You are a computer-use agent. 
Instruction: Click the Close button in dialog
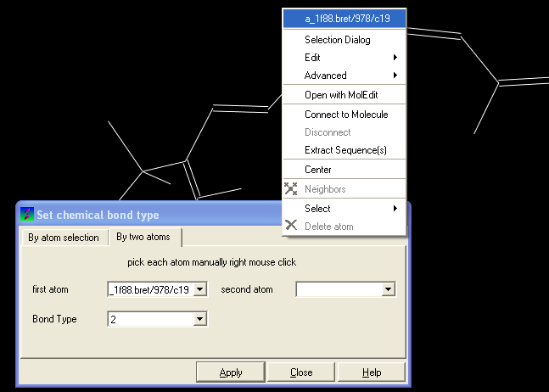tap(301, 372)
